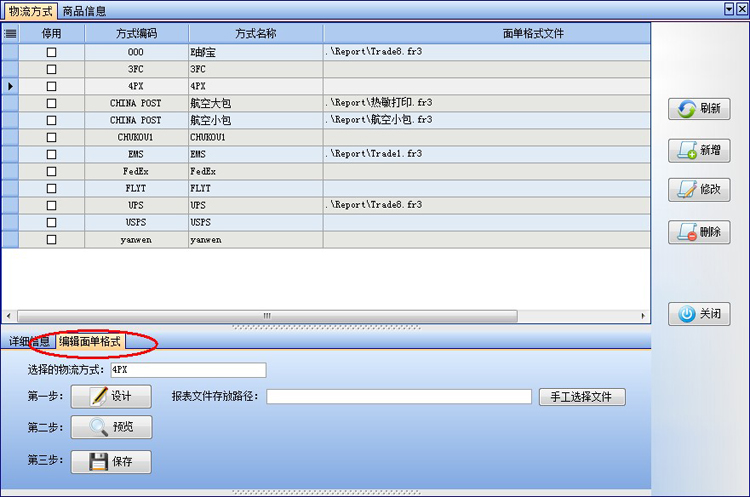Sort by 方式名称 column header

(256, 33)
